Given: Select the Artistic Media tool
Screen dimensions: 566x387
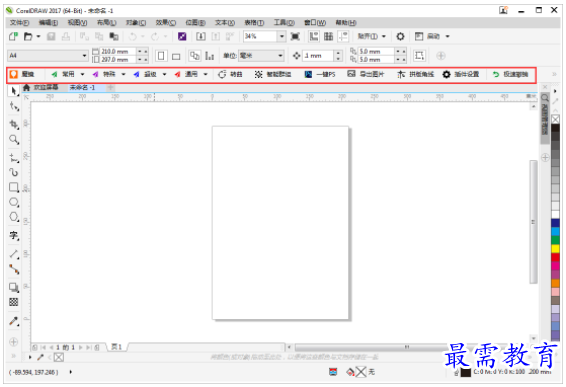Looking at the screenshot, I should (14, 172).
